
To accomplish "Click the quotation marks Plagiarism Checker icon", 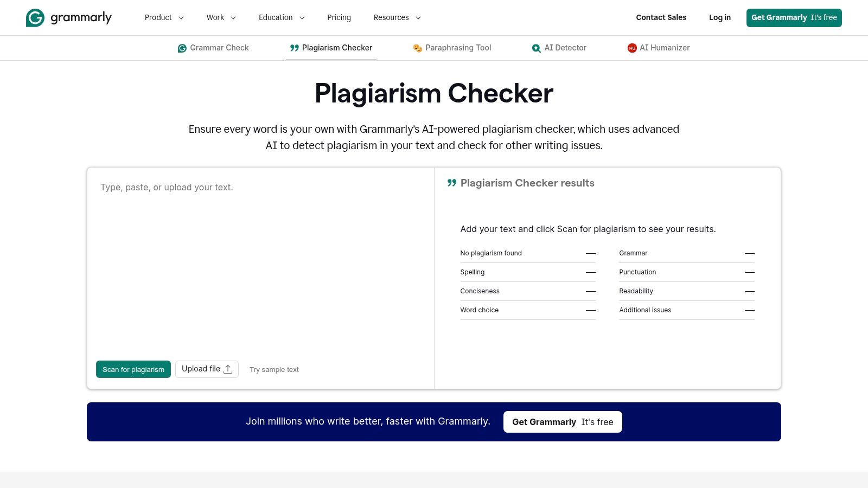I will coord(293,48).
